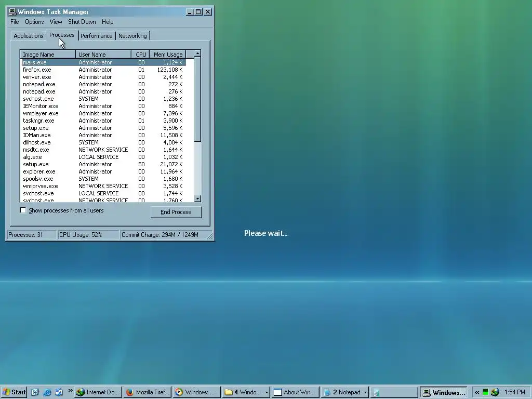The image size is (532, 399).
Task: Select the firefox.exe process row
Action: click(103, 70)
